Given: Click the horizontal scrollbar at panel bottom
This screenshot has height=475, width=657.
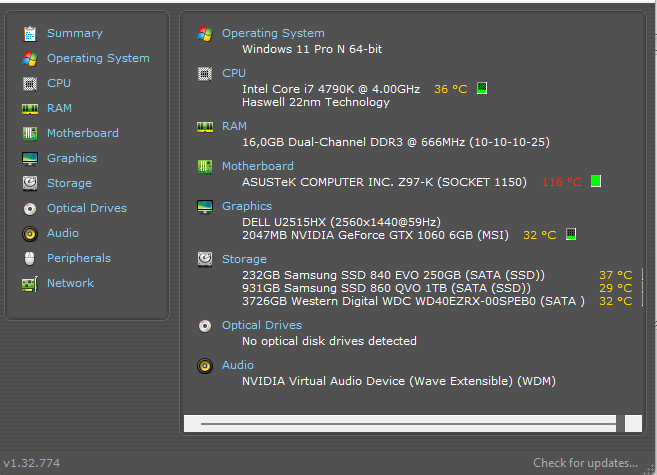Looking at the screenshot, I should [x=408, y=424].
